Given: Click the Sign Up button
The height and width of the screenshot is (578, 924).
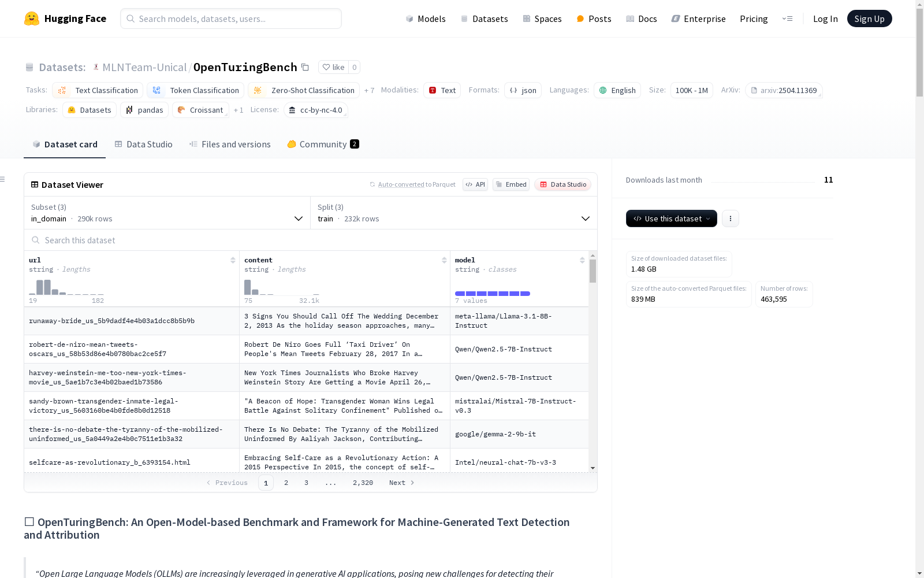Looking at the screenshot, I should [x=869, y=18].
